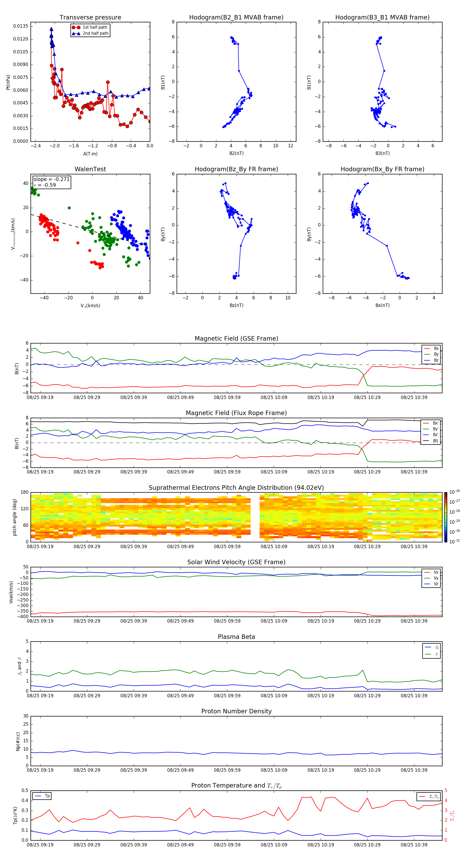The width and height of the screenshot is (473, 868).
Task: Click the Te/Tp legend entry
Action: (429, 796)
